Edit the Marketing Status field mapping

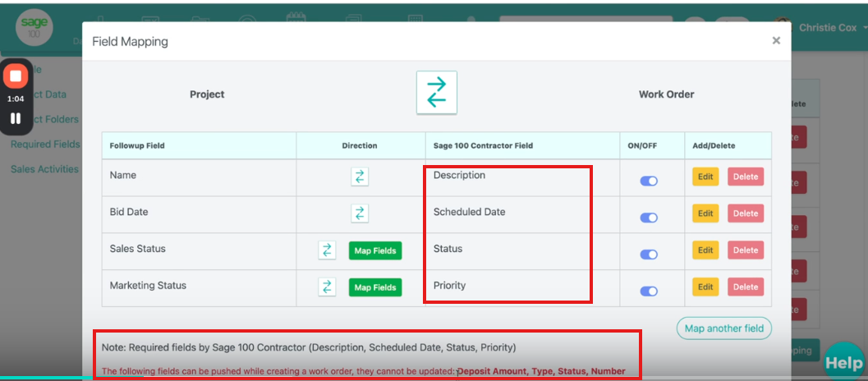pos(705,287)
